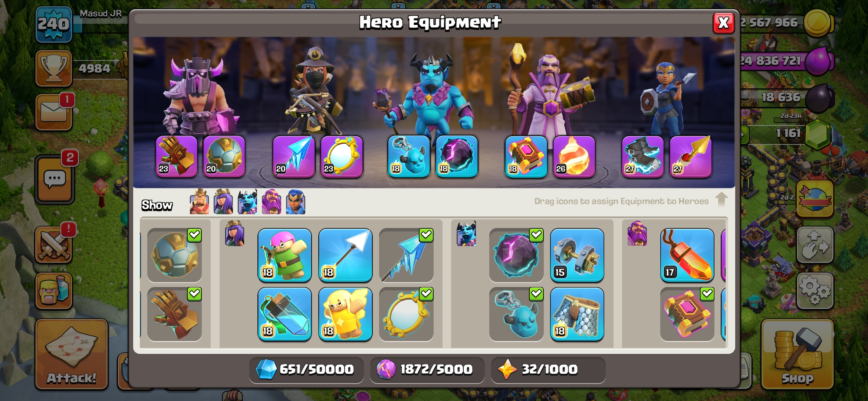Screen dimensions: 868x401
Task: Choose the level 17 Rage Gem
Action: coord(687,255)
